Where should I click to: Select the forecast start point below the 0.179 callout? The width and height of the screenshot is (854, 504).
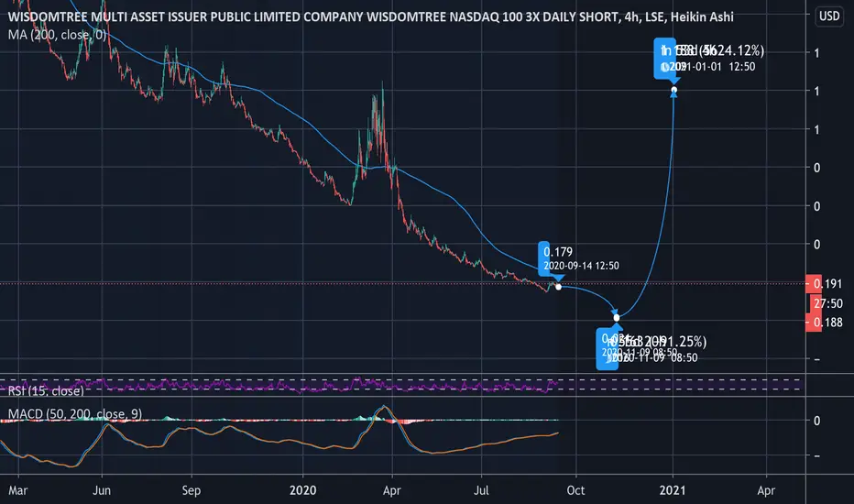pos(558,287)
